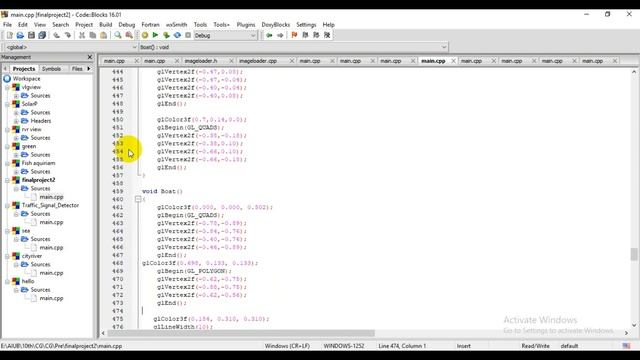Screen dimensions: 640x360
Task: Close the imageloader.h tab
Action: pos(231,61)
